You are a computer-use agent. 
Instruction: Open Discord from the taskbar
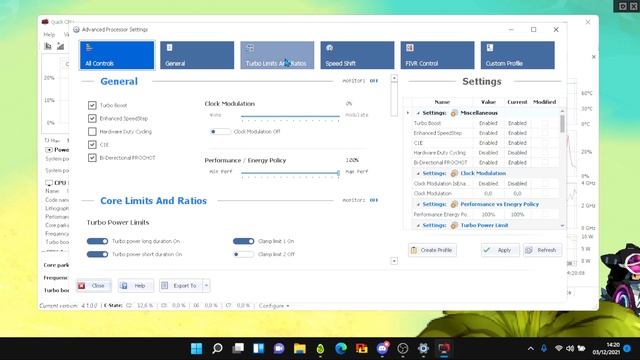point(382,348)
